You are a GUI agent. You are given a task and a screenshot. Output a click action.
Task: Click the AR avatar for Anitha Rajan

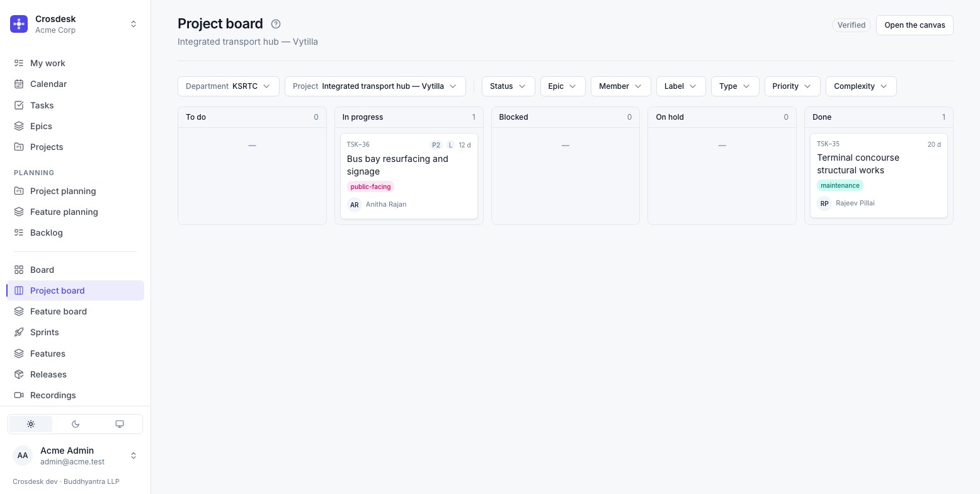click(355, 205)
